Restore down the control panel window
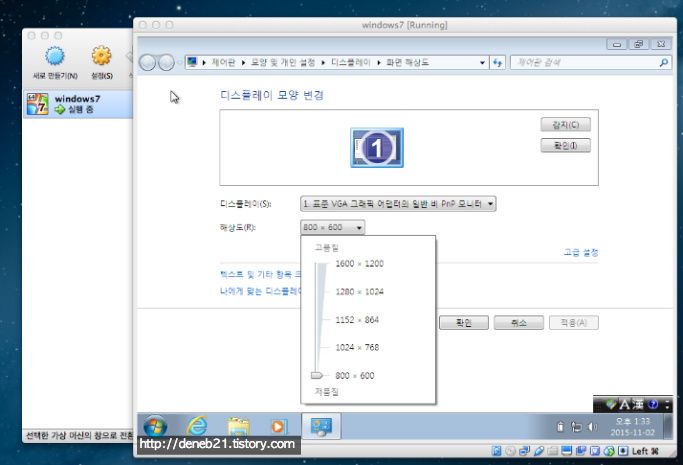 pos(639,44)
